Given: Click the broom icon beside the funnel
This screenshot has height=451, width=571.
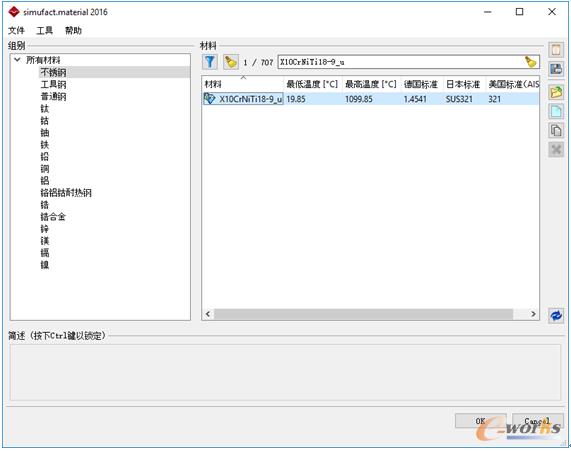Looking at the screenshot, I should click(231, 62).
